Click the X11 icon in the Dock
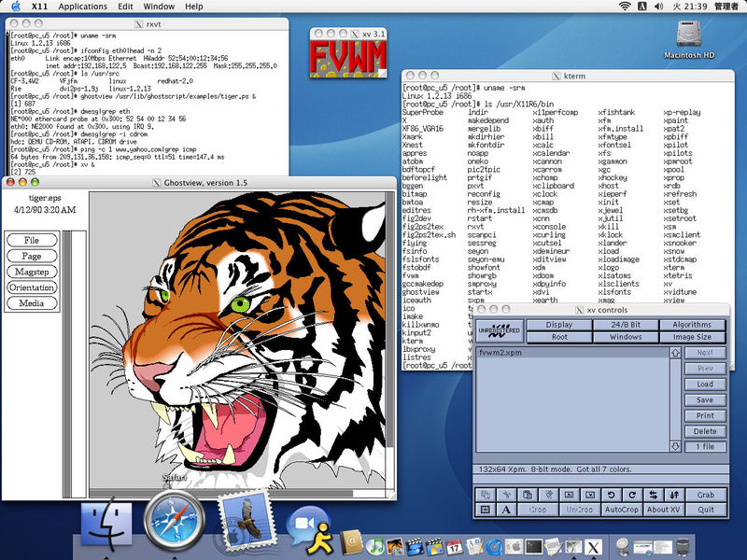Viewport: 747px width, 560px height. coord(593,546)
